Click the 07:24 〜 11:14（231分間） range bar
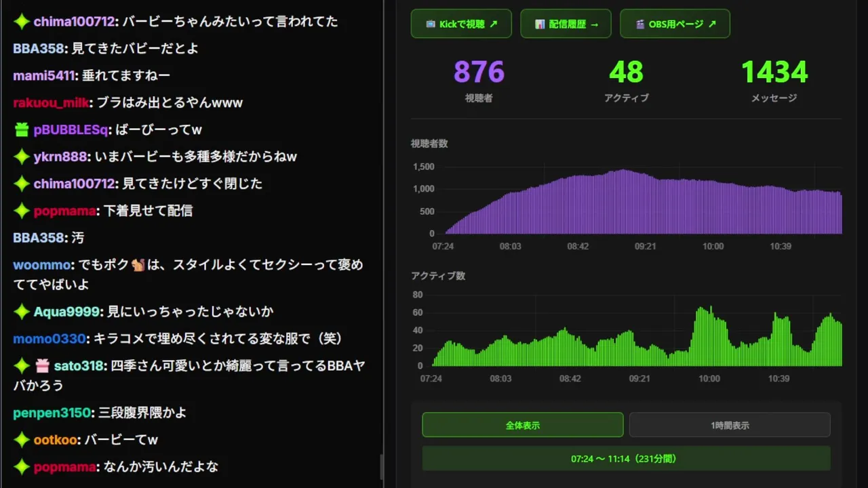 pyautogui.click(x=626, y=458)
